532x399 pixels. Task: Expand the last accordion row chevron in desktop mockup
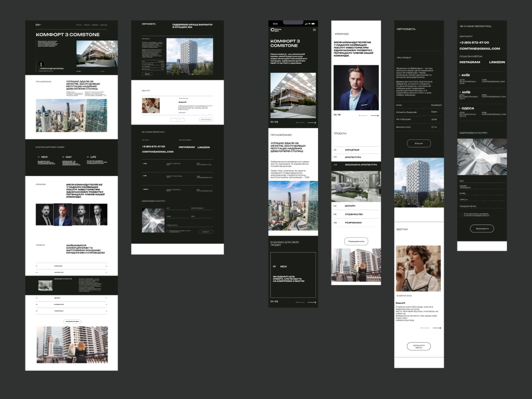coord(106,311)
